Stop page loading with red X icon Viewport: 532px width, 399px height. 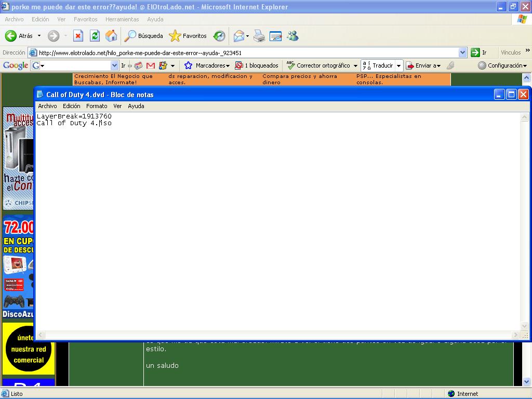(78, 36)
